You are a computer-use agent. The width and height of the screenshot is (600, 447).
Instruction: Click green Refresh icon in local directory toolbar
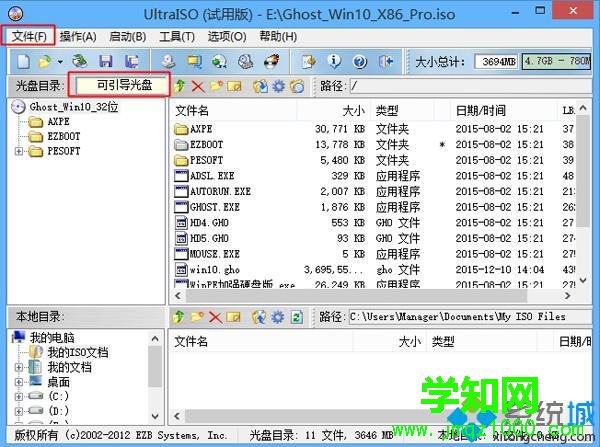297,317
